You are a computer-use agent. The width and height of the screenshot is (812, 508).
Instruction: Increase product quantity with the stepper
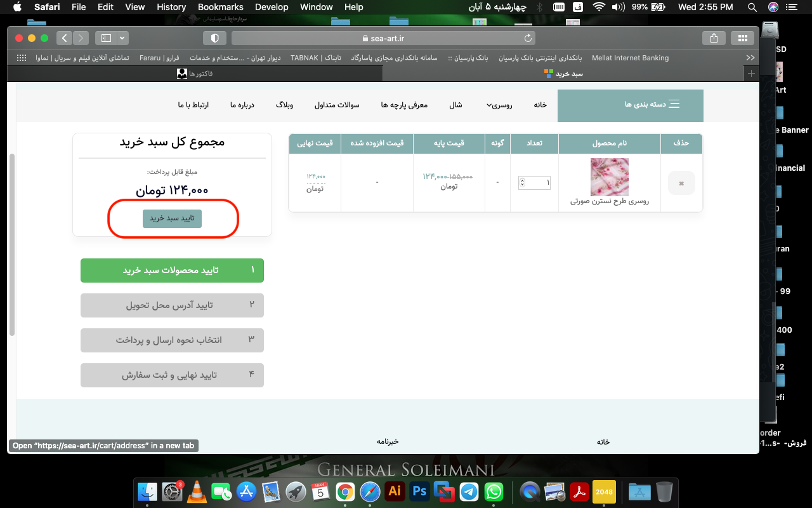click(x=522, y=180)
